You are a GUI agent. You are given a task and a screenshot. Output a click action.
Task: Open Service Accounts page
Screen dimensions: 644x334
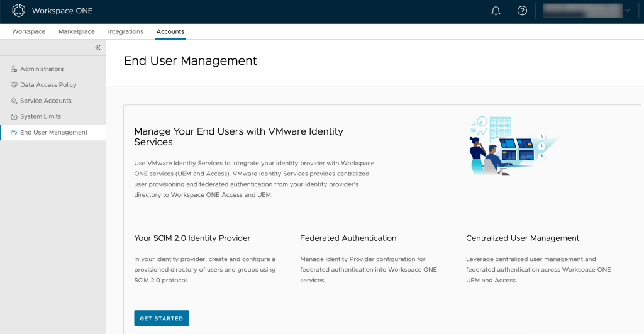pos(45,101)
